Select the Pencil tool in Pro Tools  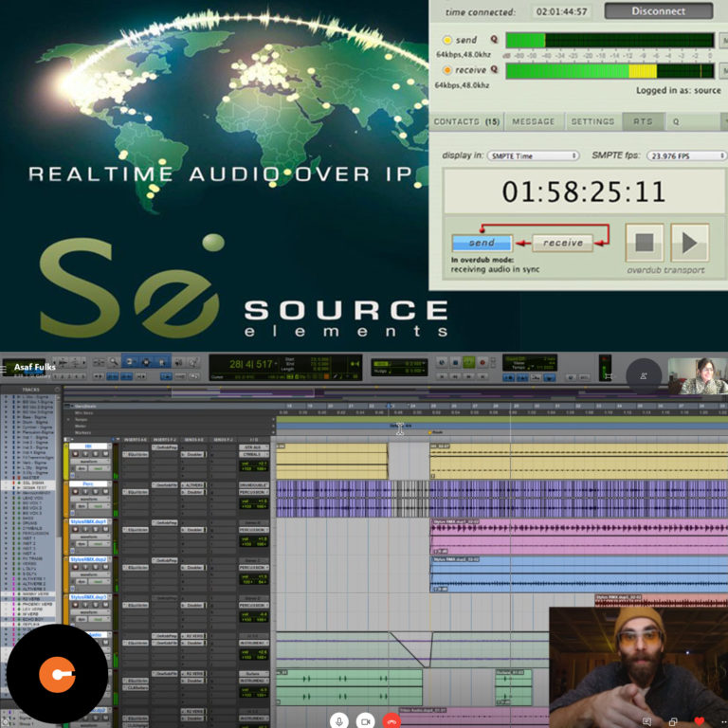point(193,362)
